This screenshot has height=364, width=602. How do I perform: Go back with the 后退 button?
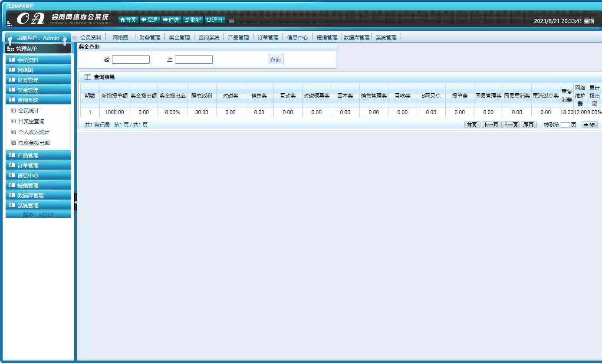(x=149, y=20)
